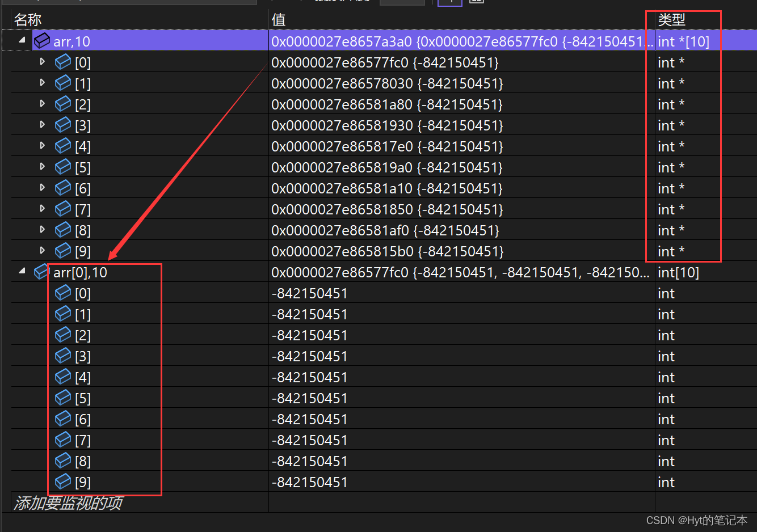
Task: Select the arr[0],10 name text
Action: [x=80, y=272]
